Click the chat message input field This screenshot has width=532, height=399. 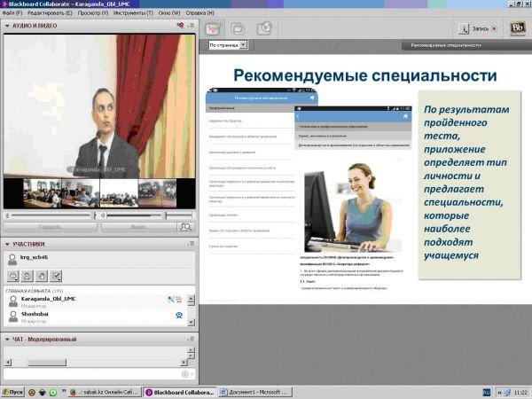[x=89, y=373]
